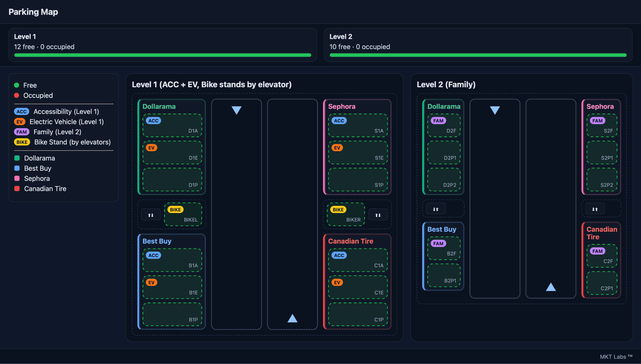Click Level 1 left elevator icon near BIKEL
The image size is (641, 364).
(151, 215)
